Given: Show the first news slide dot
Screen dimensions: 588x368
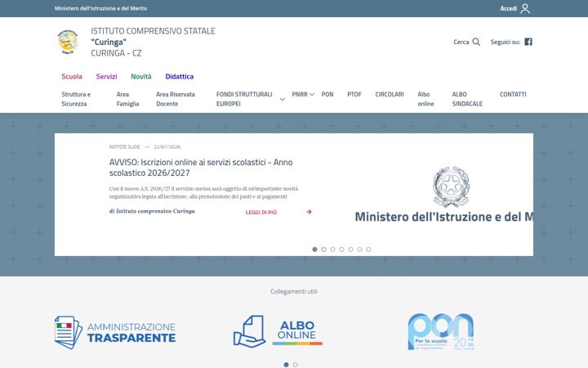Looking at the screenshot, I should coord(314,249).
